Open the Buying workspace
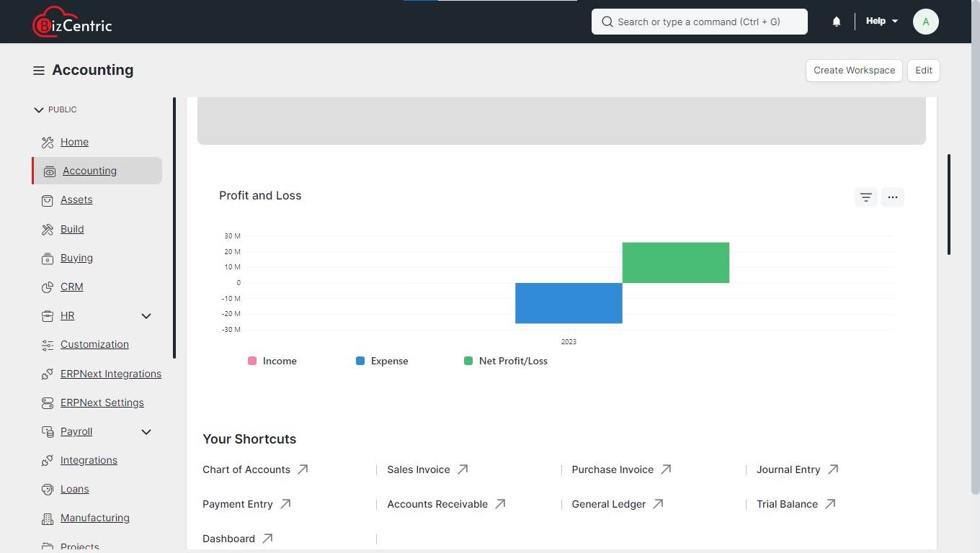980x553 pixels. (x=76, y=258)
